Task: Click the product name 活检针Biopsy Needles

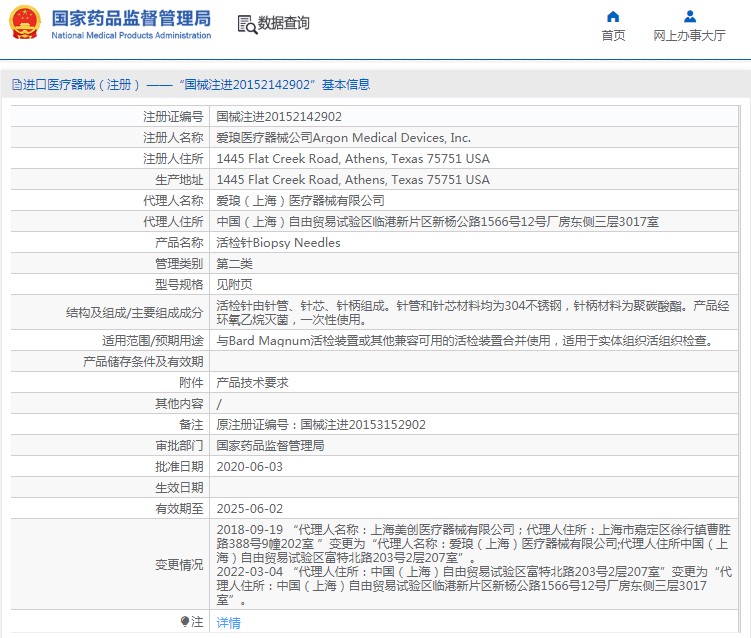Action: (x=278, y=243)
